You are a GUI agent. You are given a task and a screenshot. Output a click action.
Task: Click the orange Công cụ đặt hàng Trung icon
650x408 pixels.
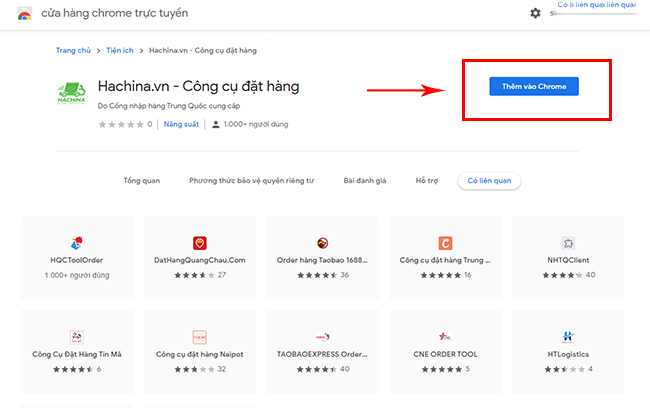pyautogui.click(x=446, y=243)
